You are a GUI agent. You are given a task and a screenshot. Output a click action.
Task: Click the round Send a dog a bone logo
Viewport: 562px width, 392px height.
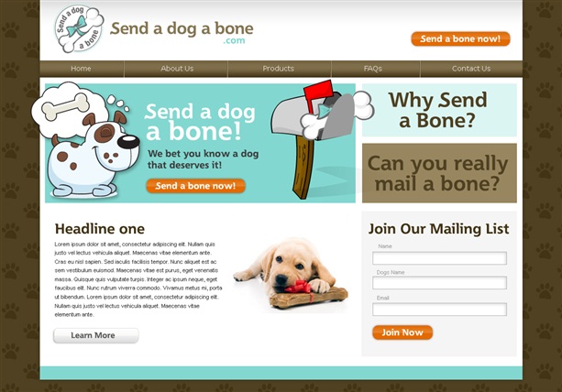(x=79, y=28)
